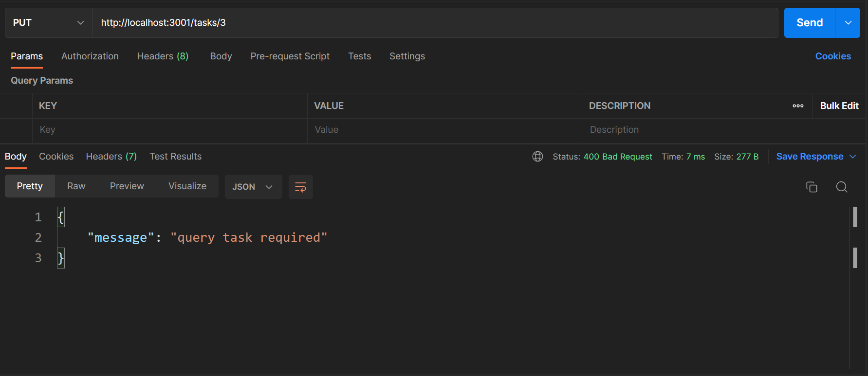Click Save Response

(810, 157)
